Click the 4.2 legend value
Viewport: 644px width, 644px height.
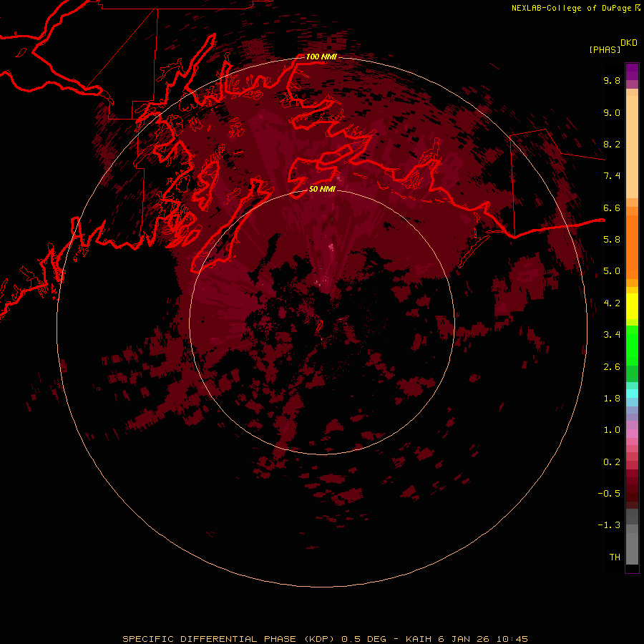pos(612,303)
